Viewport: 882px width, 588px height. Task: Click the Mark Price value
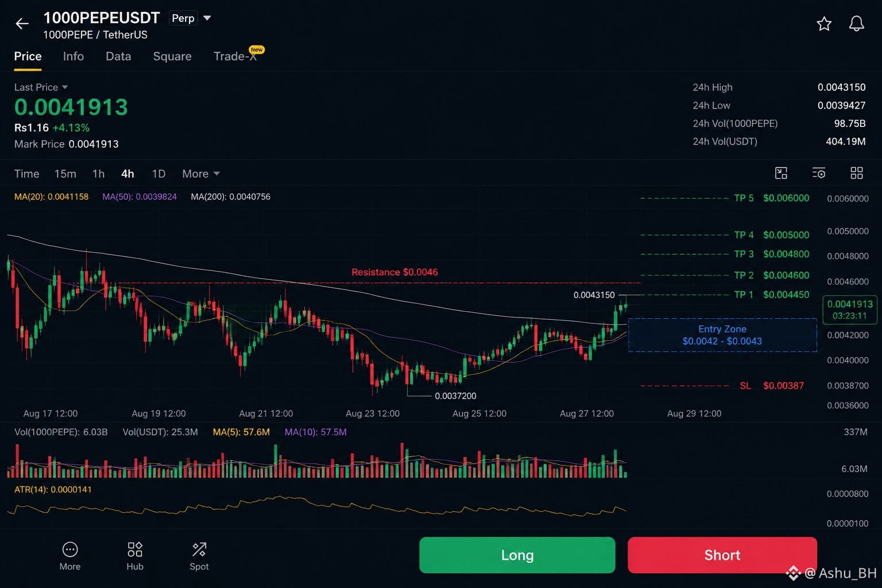94,144
